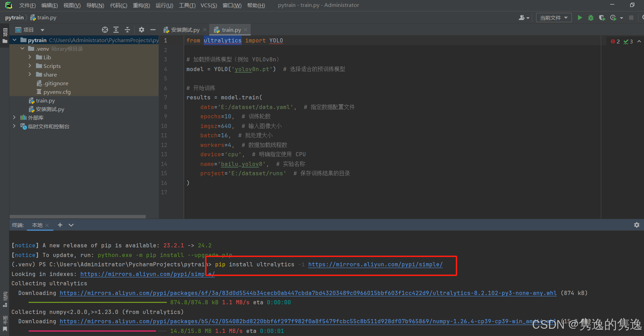
Task: Expand the Lib folder
Action: pyautogui.click(x=30, y=57)
